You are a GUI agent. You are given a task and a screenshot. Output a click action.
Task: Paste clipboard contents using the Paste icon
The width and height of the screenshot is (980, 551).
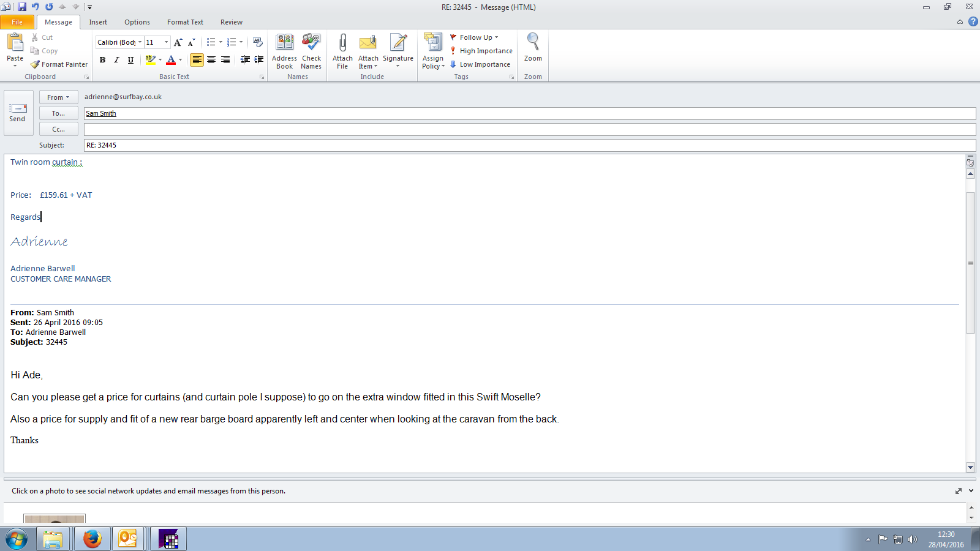click(15, 43)
